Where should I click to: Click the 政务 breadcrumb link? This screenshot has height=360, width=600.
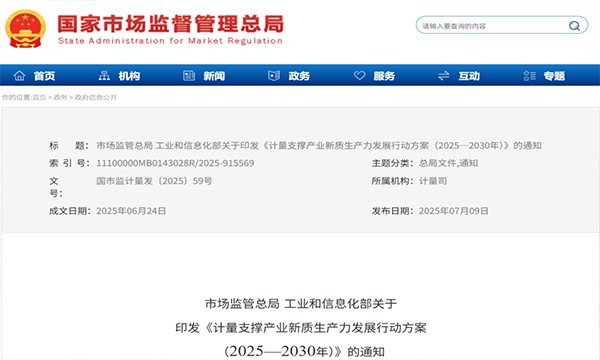[x=60, y=98]
